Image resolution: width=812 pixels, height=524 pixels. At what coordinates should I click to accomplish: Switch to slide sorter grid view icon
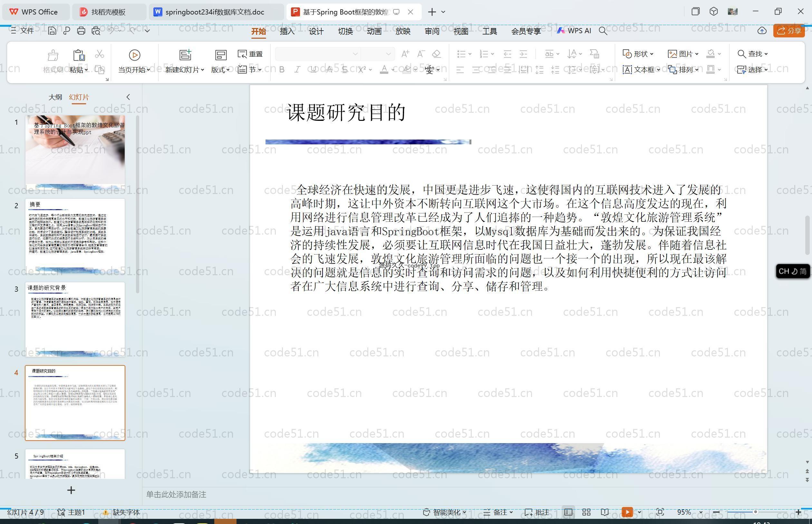586,512
